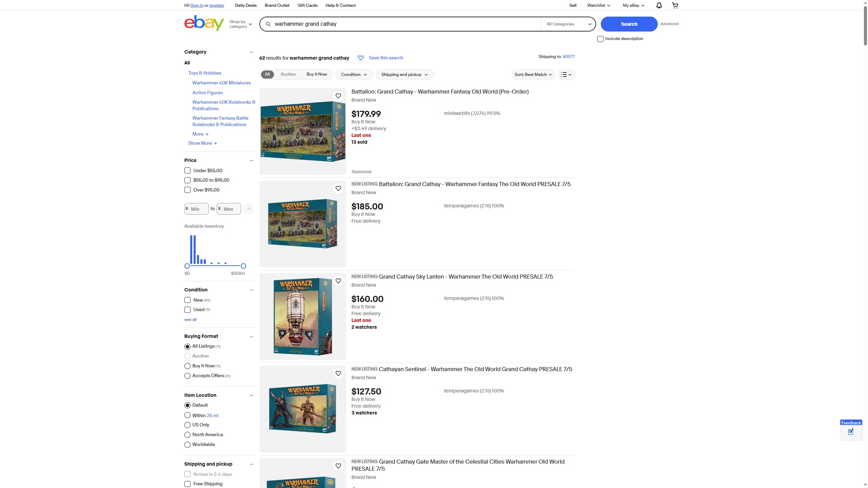
Task: Check the Under $55.00 price filter
Action: coord(188,170)
